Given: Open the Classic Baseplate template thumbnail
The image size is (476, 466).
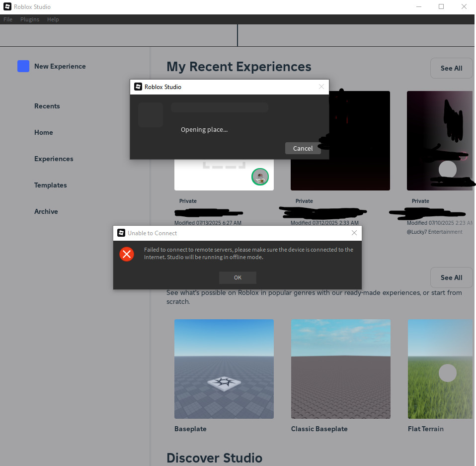Looking at the screenshot, I should point(341,369).
